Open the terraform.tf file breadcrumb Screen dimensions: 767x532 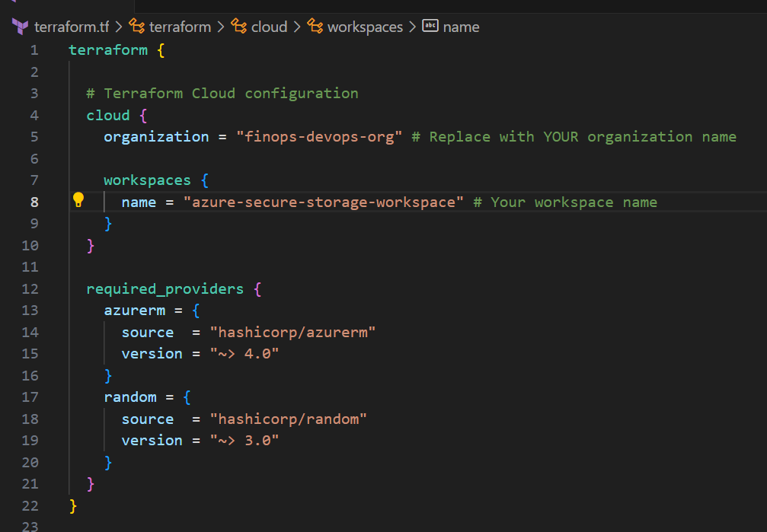point(71,27)
